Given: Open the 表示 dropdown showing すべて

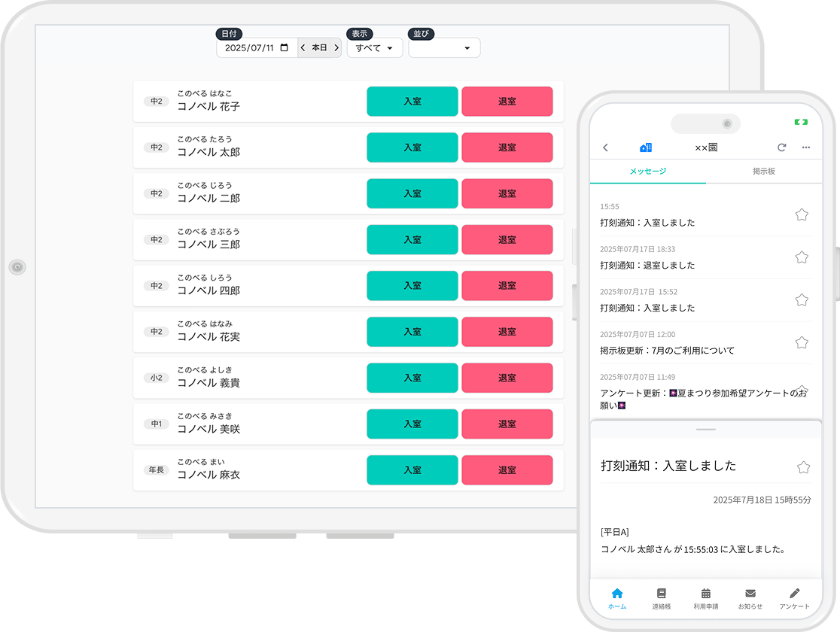Looking at the screenshot, I should pos(374,48).
